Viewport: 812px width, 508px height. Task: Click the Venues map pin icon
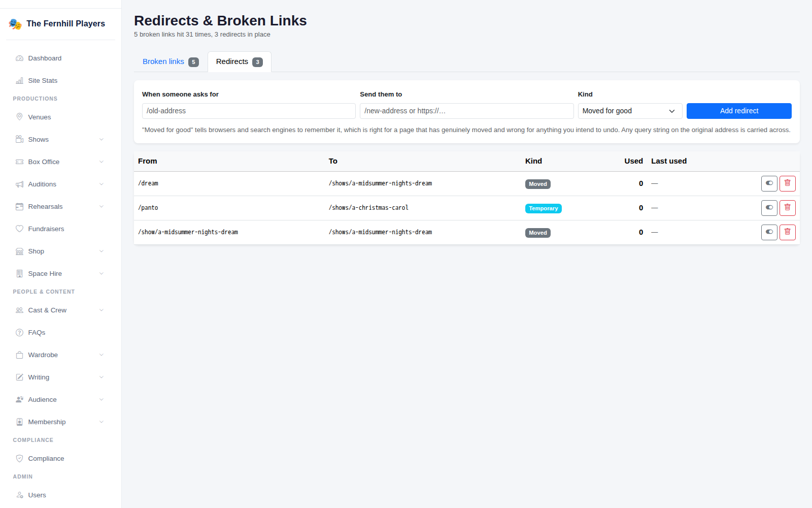pyautogui.click(x=19, y=117)
